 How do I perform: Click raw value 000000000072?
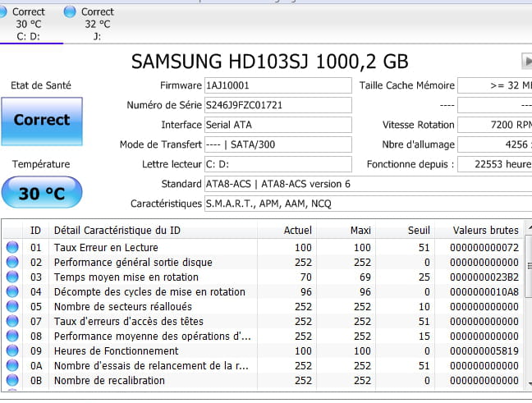[x=484, y=248]
